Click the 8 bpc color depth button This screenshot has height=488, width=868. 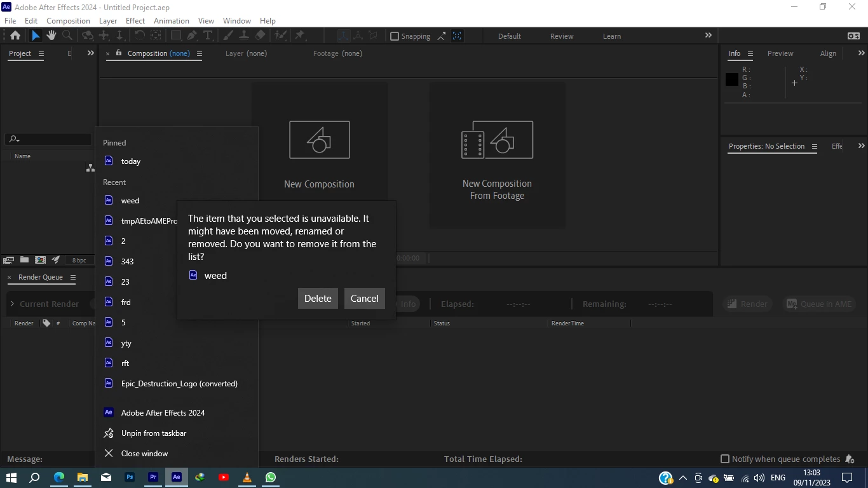pyautogui.click(x=79, y=261)
